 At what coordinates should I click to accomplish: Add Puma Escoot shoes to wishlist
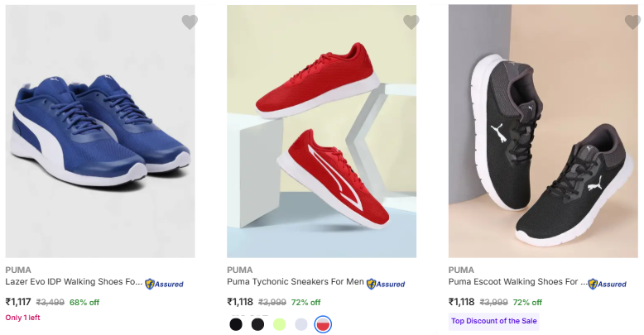click(x=632, y=22)
